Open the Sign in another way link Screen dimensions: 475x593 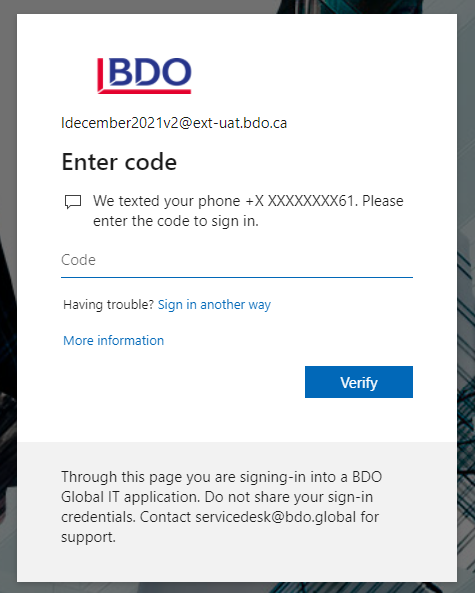coord(214,304)
